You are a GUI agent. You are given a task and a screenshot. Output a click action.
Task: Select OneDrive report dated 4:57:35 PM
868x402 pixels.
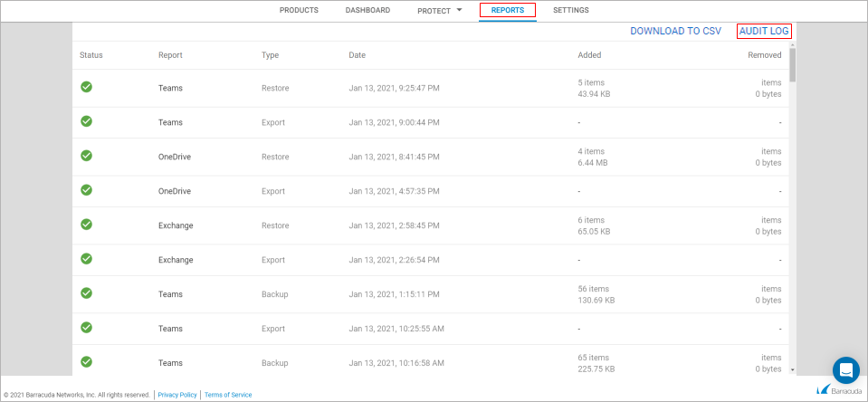tap(175, 191)
